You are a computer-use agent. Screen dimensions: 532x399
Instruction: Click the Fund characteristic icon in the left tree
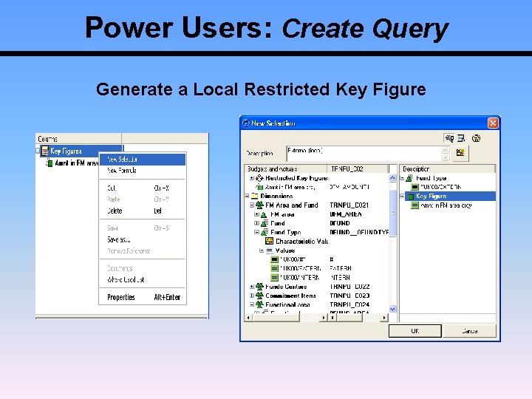tap(265, 223)
